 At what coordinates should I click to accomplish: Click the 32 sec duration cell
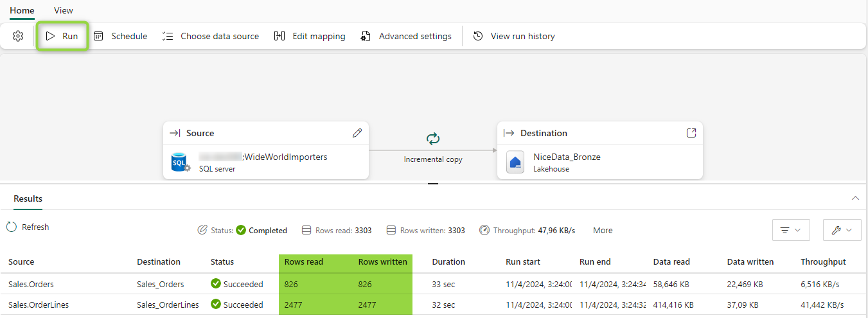click(443, 305)
